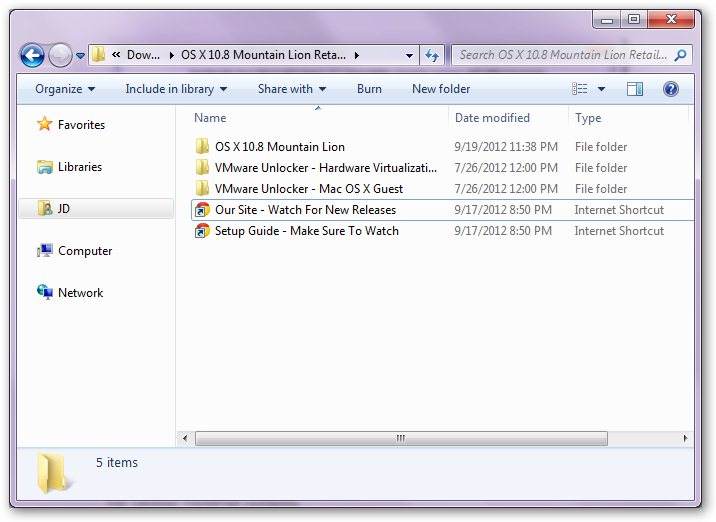Click the Mac OS X Guest folder icon

(202, 188)
